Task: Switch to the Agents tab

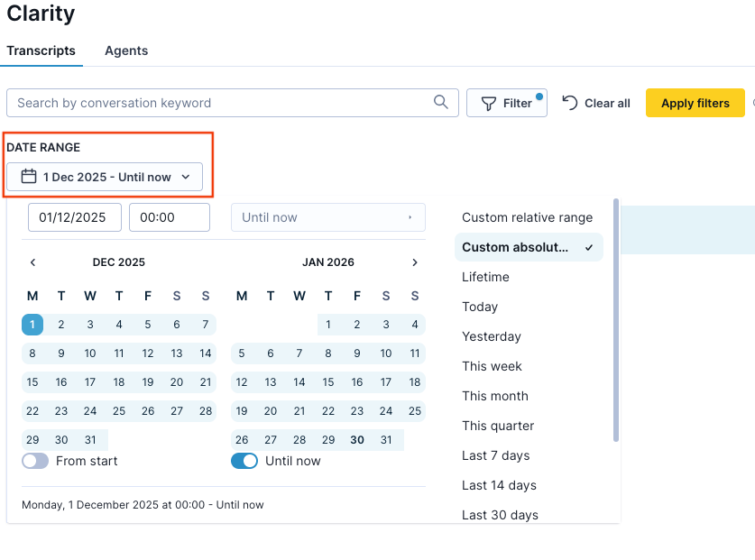Action: [125, 50]
